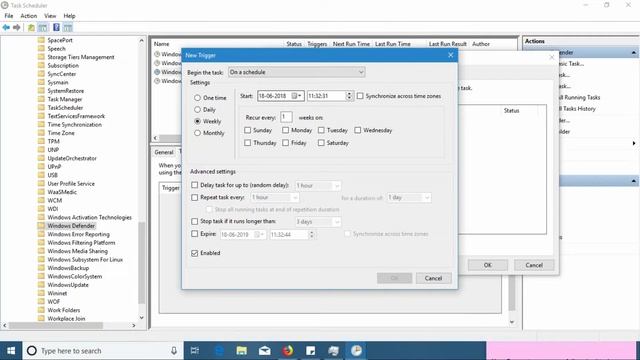This screenshot has width=640, height=360.
Task: Click Cancel in the background task dialog
Action: 534,265
